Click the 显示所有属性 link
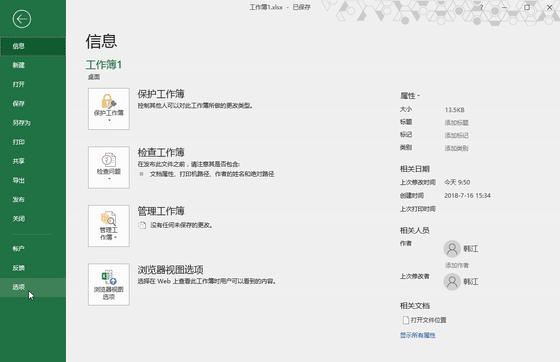Image resolution: width=560 pixels, height=362 pixels. [418, 335]
